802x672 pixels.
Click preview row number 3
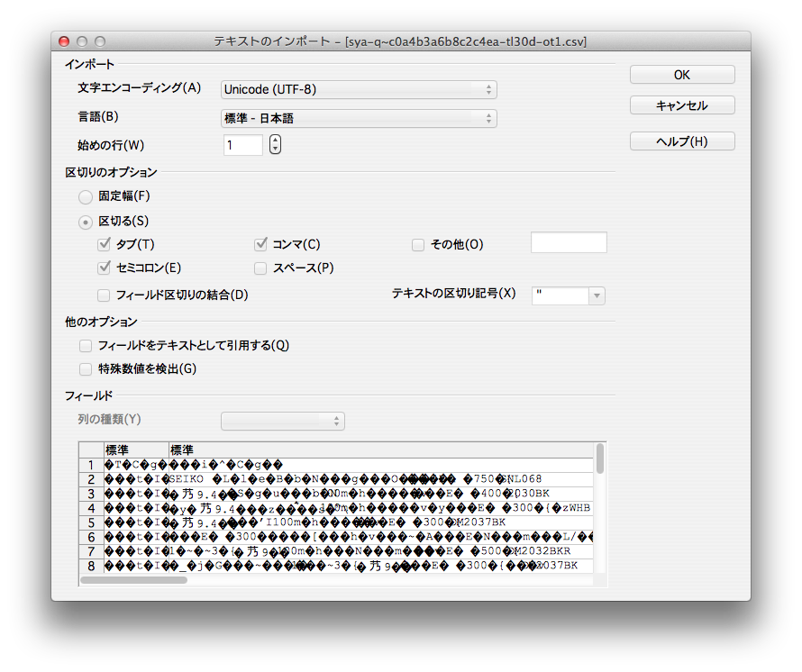click(91, 494)
